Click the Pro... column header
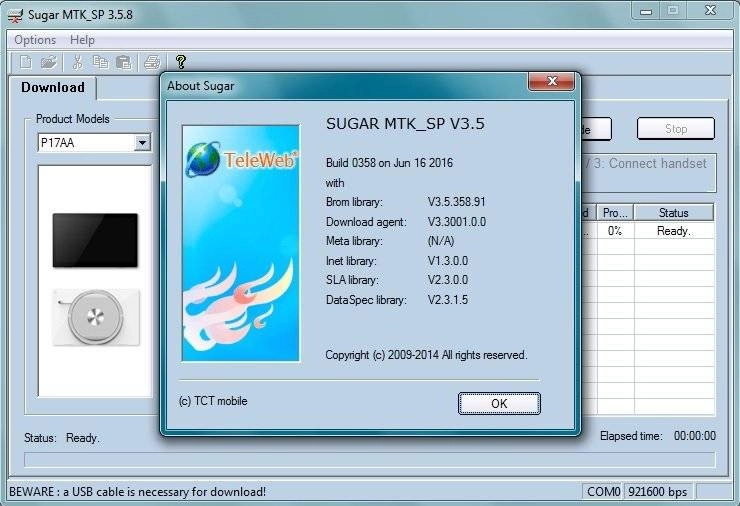740x506 pixels. pos(615,213)
